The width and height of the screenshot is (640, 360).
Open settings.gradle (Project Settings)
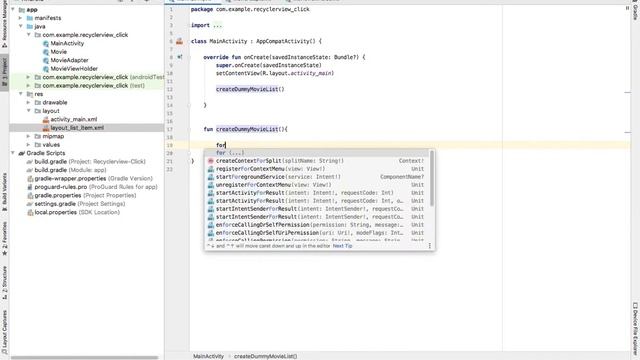tap(80, 204)
